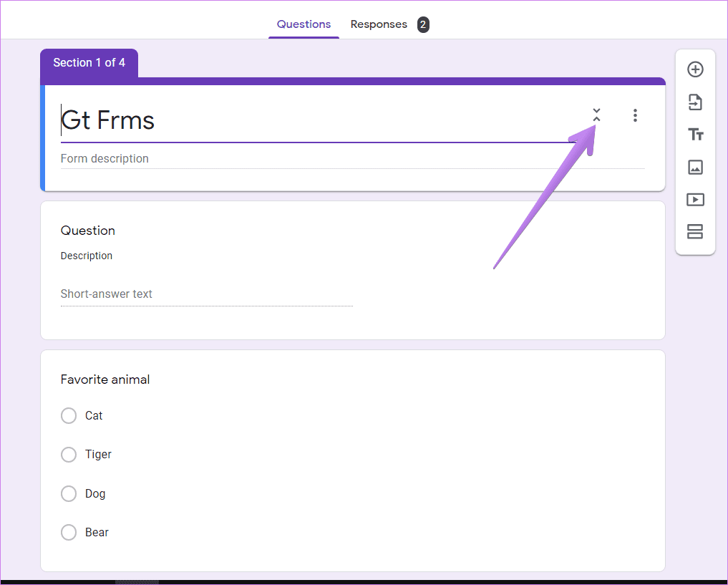The image size is (728, 585).
Task: Add a title and description block
Action: coord(695,135)
